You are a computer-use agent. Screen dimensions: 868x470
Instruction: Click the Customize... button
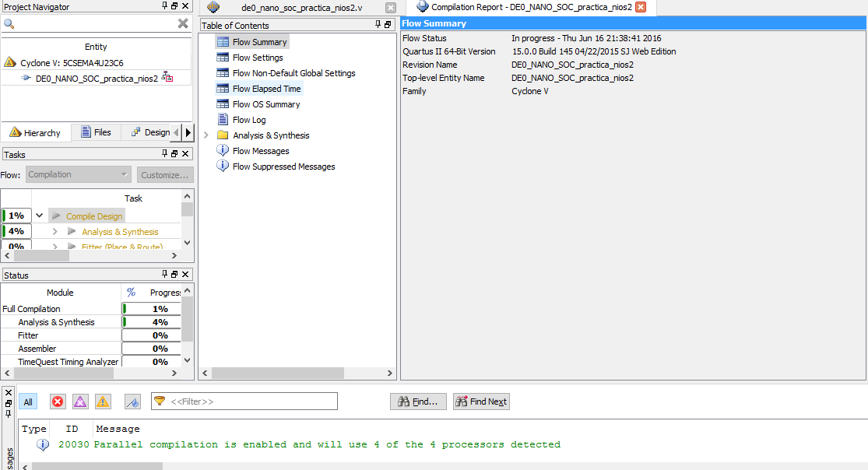point(165,175)
